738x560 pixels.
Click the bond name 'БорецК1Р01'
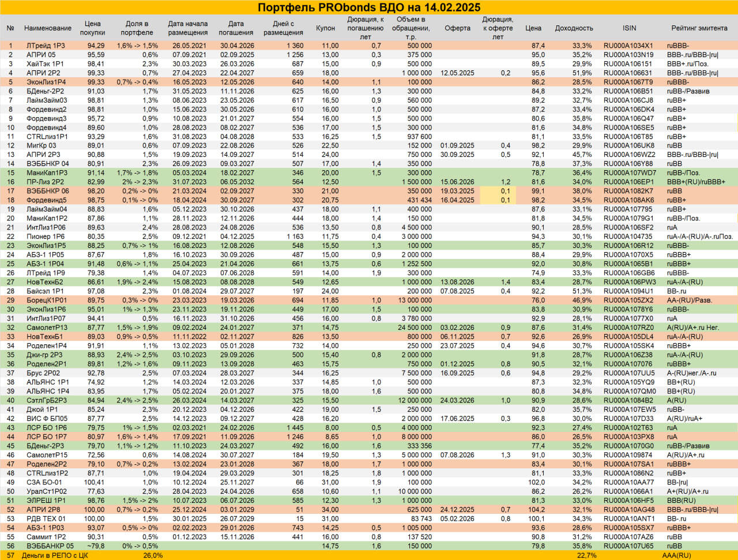pos(47,300)
